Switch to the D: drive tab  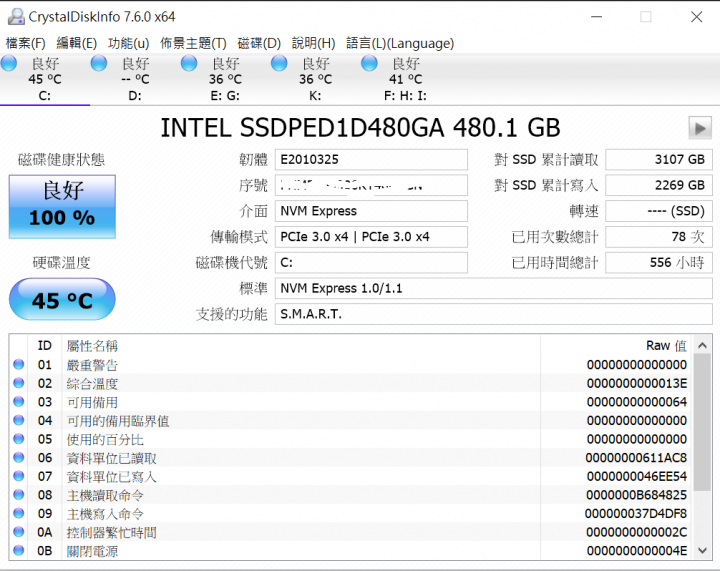(135, 79)
